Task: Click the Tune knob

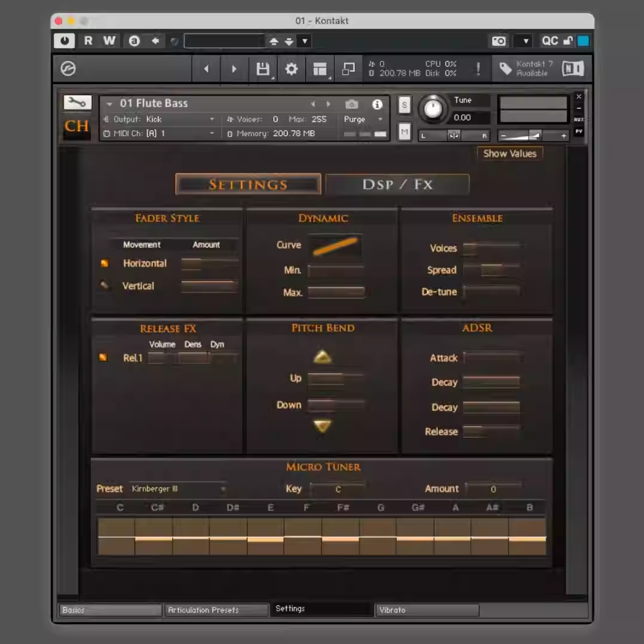Action: click(433, 109)
